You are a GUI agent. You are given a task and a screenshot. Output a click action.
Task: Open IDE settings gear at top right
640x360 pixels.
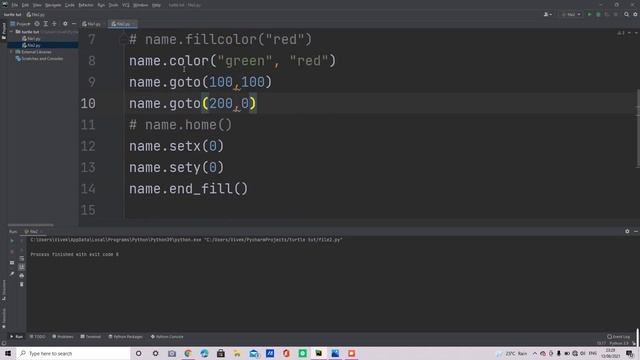[x=636, y=14]
